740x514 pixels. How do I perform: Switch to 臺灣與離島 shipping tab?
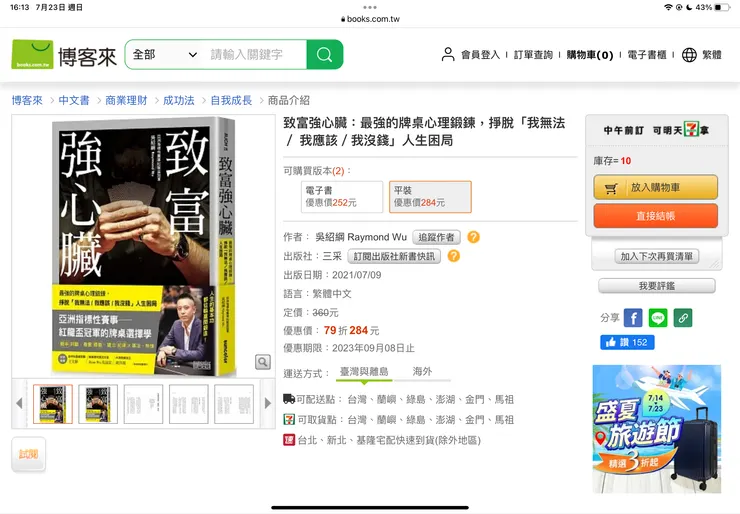pos(364,372)
